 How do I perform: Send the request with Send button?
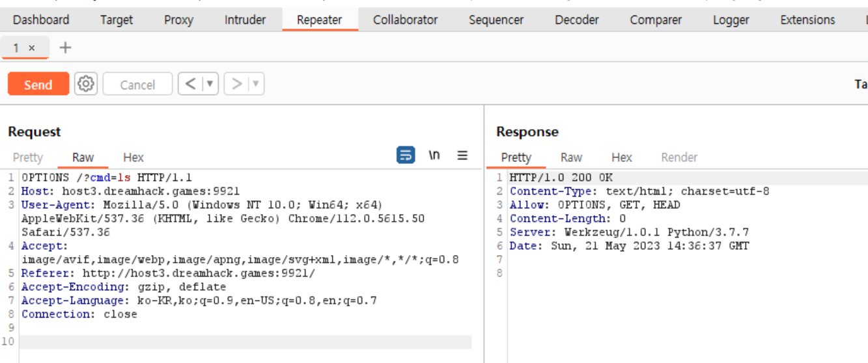[38, 85]
